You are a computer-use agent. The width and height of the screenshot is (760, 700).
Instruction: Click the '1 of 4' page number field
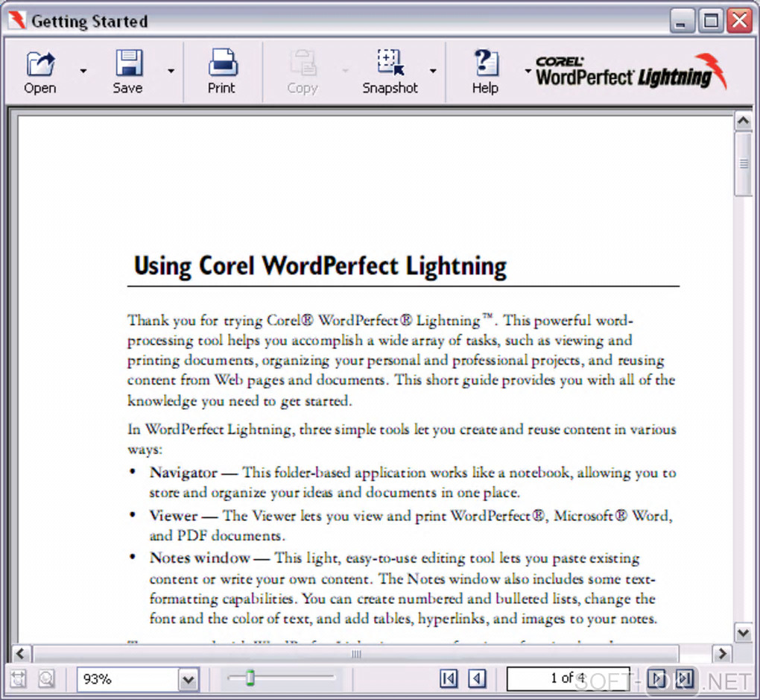568,678
